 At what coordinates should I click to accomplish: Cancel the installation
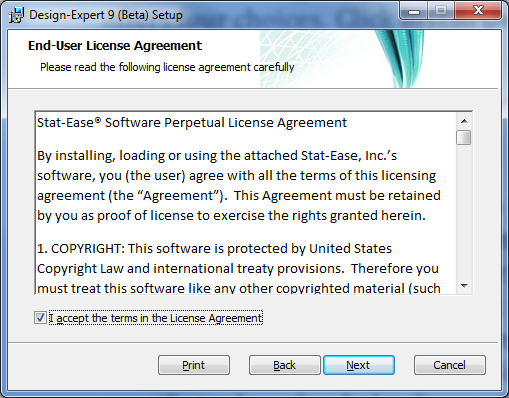pos(449,365)
